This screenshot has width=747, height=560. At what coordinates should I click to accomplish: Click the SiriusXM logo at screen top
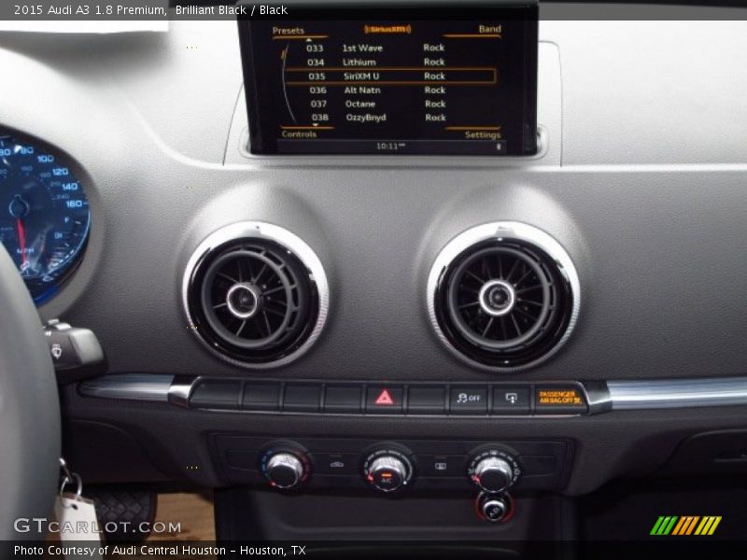point(387,30)
